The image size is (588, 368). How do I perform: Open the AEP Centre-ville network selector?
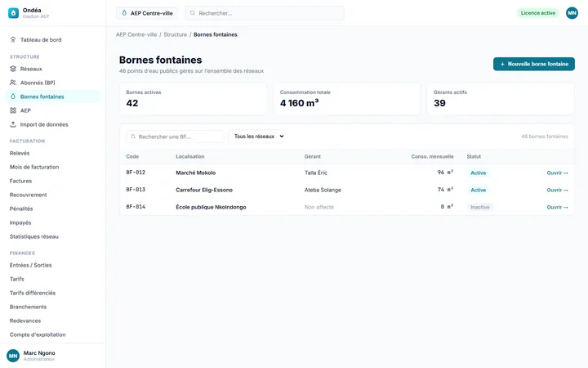tap(147, 13)
